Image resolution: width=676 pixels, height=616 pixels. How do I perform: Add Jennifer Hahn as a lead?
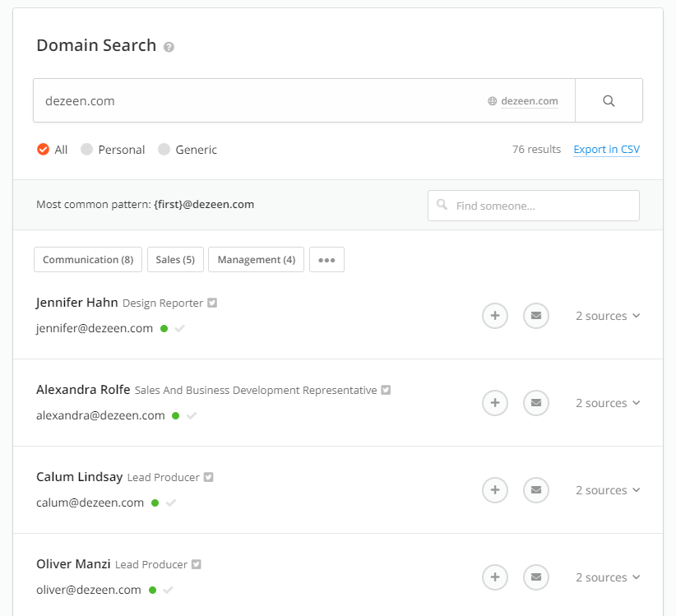tap(494, 316)
